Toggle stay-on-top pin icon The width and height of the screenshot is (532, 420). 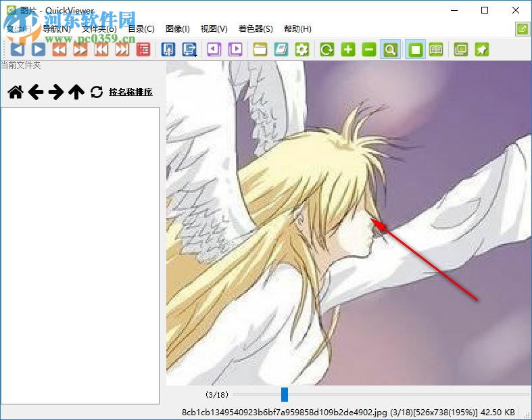click(x=482, y=49)
